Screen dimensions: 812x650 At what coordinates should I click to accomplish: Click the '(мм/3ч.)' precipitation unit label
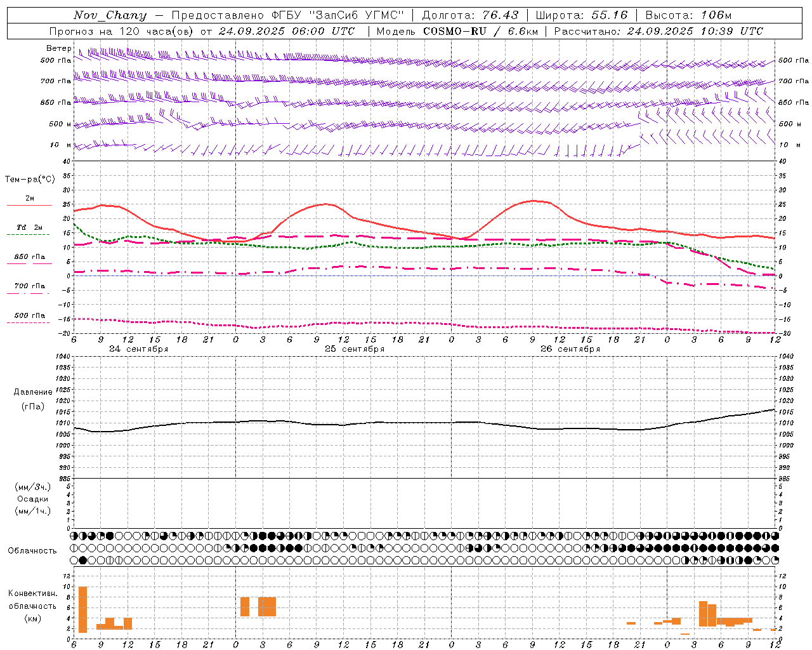pyautogui.click(x=33, y=487)
